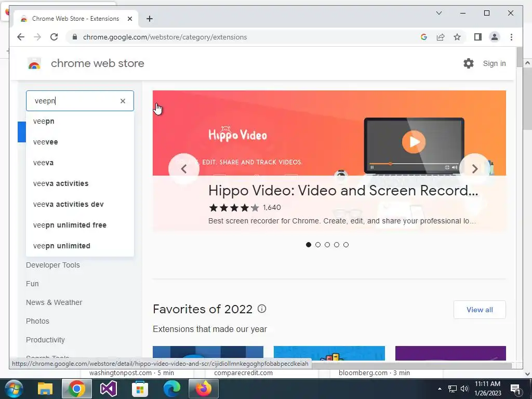Open a new browser tab
The image size is (532, 399).
[149, 19]
